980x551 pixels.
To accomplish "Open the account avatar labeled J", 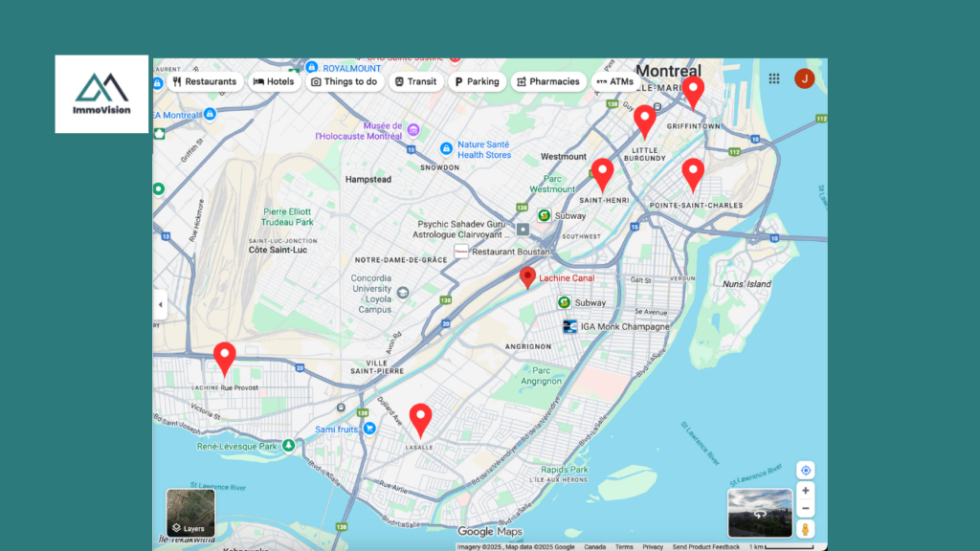I will (805, 78).
